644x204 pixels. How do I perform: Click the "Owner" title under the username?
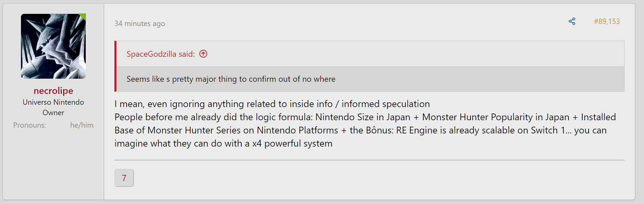coord(53,113)
